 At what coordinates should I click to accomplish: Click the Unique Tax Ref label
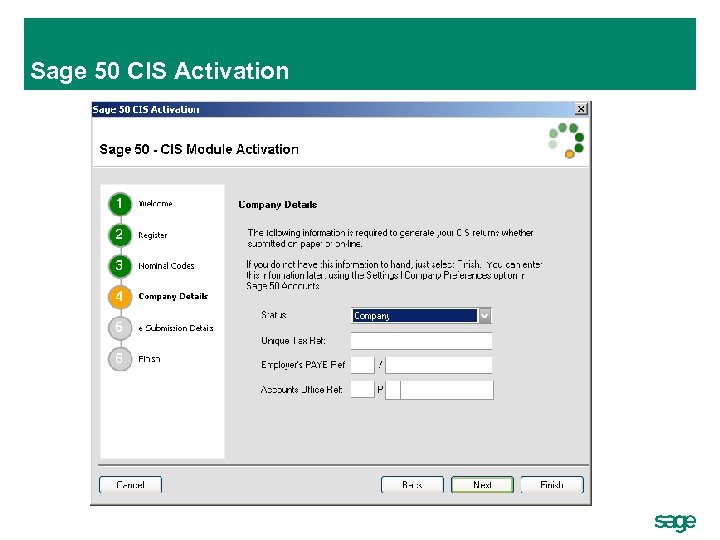(x=293, y=341)
